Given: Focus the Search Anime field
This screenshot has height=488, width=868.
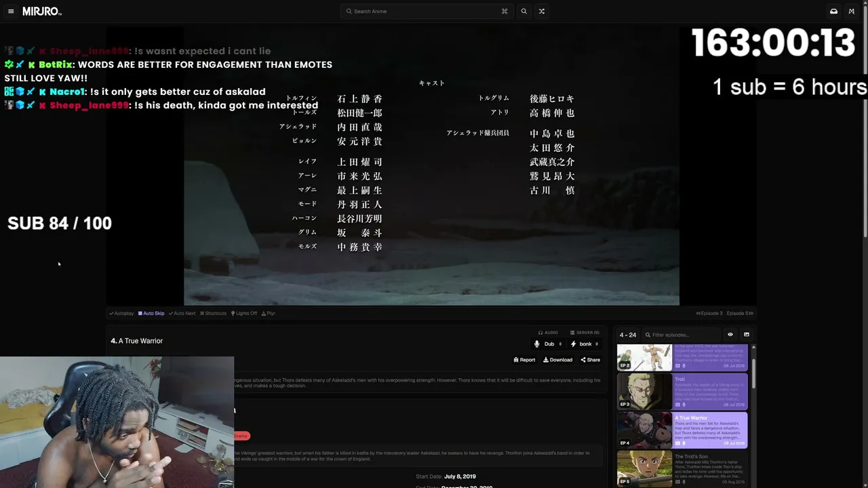Looking at the screenshot, I should click(x=427, y=12).
